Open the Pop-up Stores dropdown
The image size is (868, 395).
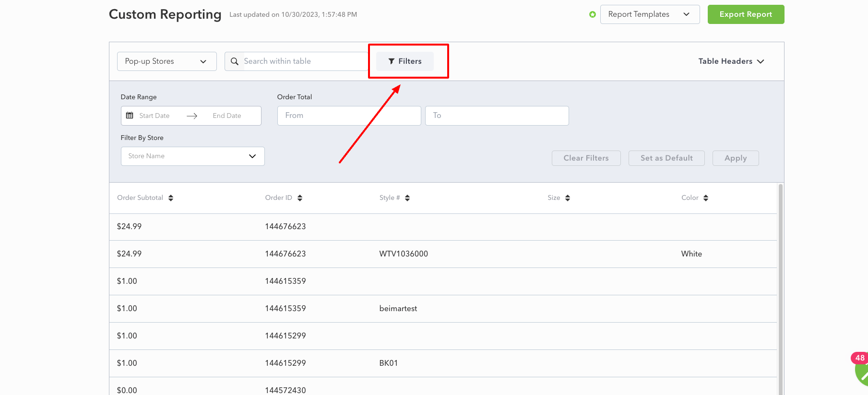pos(166,61)
